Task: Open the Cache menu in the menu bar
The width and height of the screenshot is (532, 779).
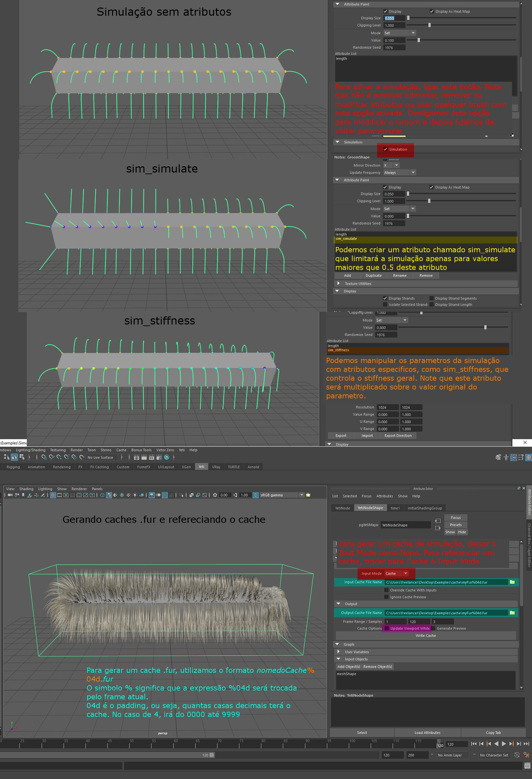Action: tap(121, 450)
